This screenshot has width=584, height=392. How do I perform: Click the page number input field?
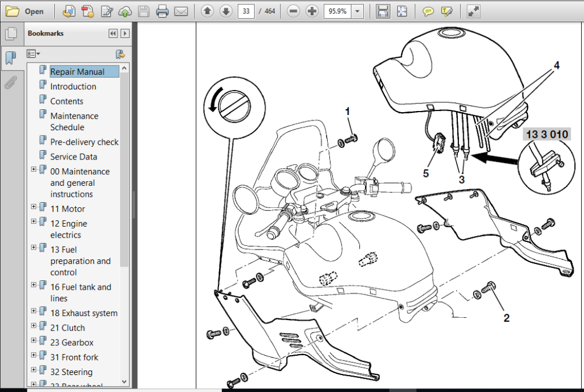tap(246, 11)
